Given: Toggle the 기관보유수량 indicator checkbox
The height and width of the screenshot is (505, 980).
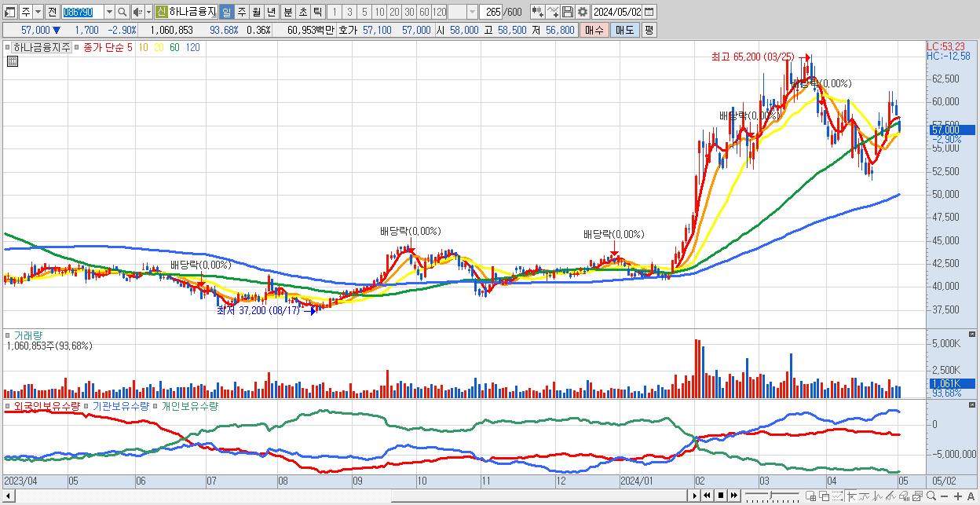Looking at the screenshot, I should click(86, 406).
